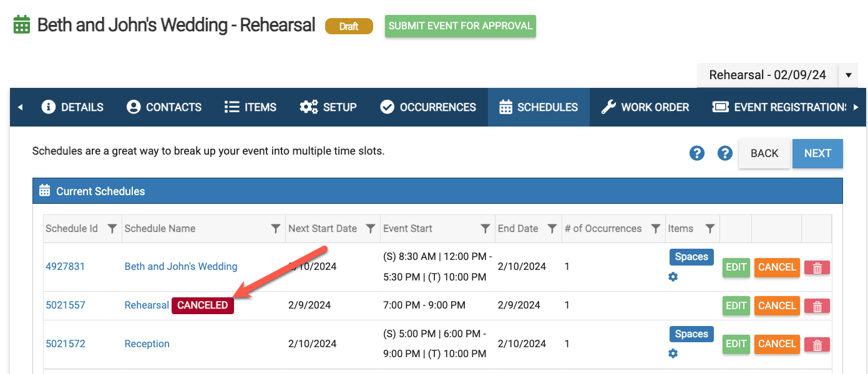Click the filter icon on Schedule Id column
The image size is (868, 374).
112,229
